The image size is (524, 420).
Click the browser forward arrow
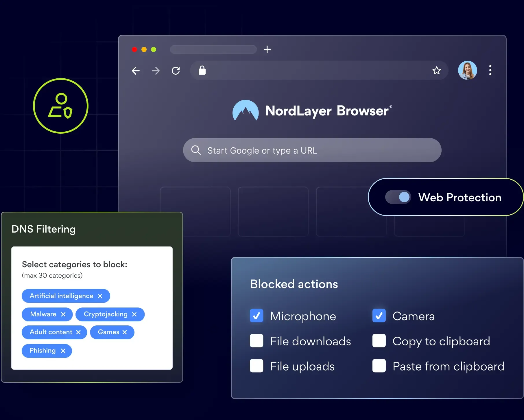[x=156, y=71]
